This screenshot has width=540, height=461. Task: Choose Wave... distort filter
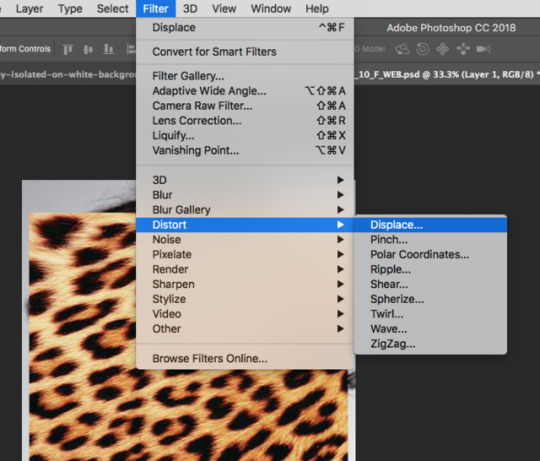pos(430,329)
